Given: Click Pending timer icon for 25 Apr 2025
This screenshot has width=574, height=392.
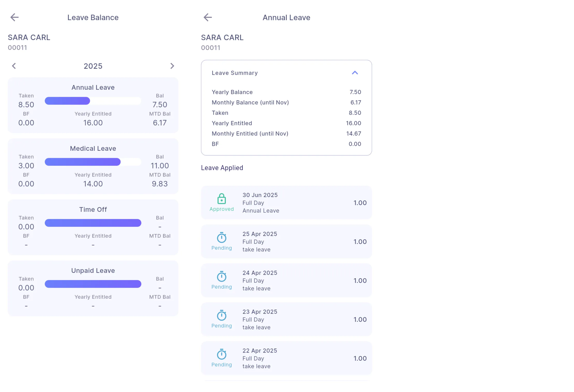Looking at the screenshot, I should pos(222,238).
